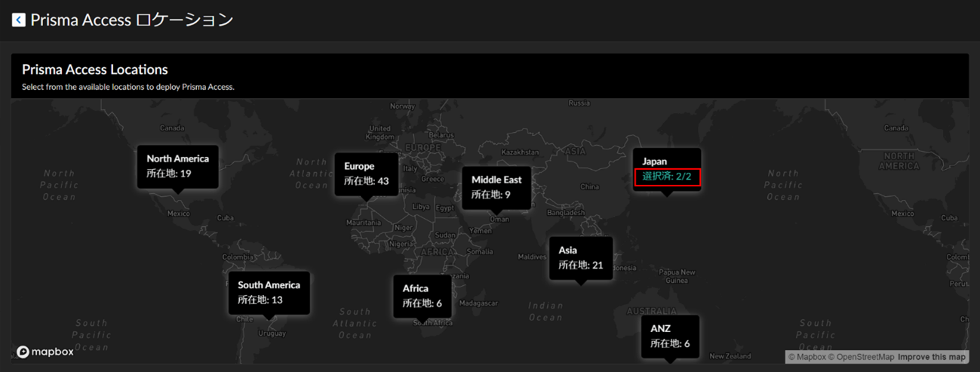Click the Improve this map link
Viewport: 980px width, 372px height.
pos(932,357)
